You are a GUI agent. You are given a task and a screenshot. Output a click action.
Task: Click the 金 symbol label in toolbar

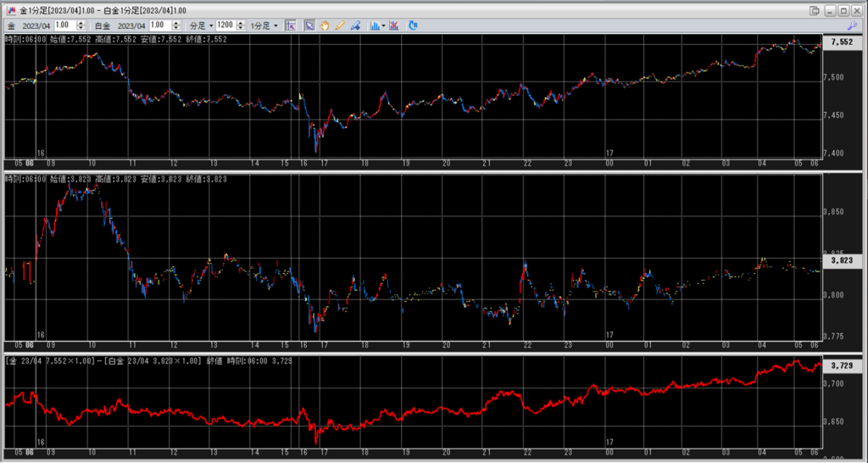click(10, 25)
